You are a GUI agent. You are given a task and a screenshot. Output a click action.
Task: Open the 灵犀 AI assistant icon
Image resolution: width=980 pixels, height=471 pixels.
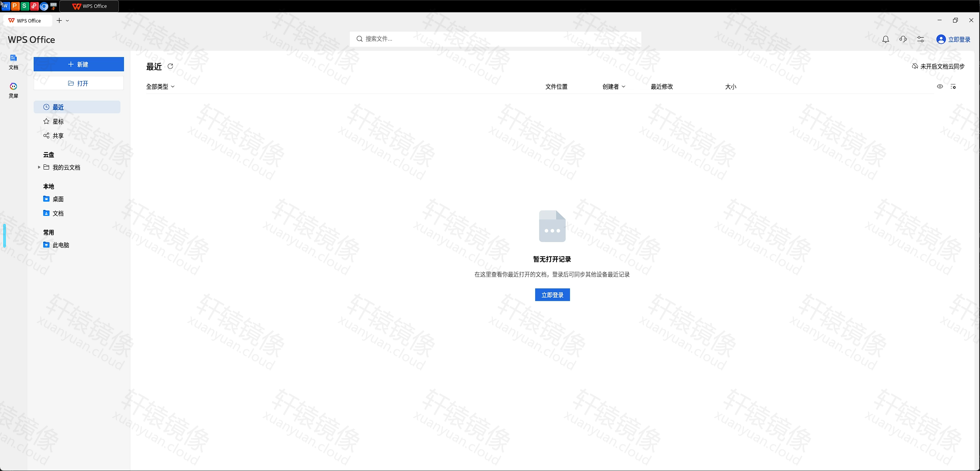point(13,90)
